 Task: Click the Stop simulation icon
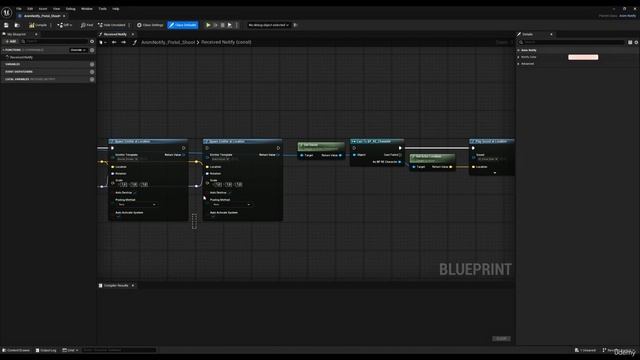[222, 25]
